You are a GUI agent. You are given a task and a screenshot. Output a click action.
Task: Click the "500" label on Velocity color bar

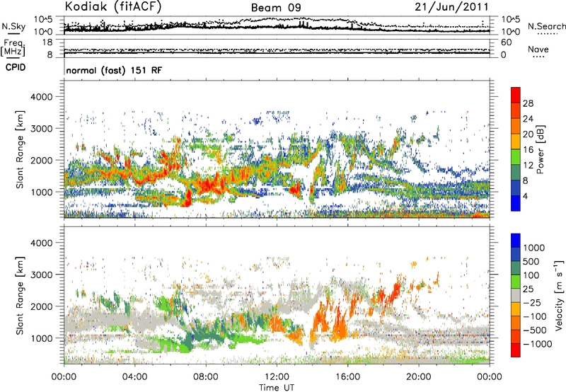pyautogui.click(x=533, y=262)
